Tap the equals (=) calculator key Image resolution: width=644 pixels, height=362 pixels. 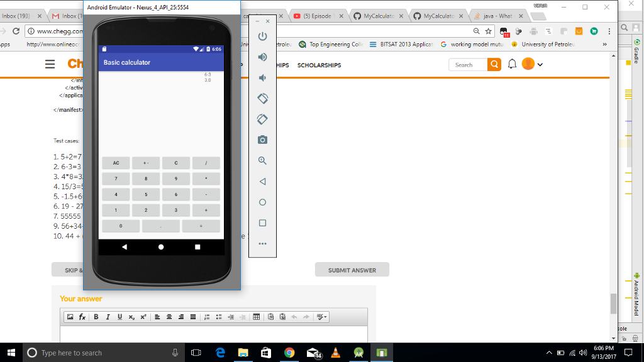click(201, 226)
